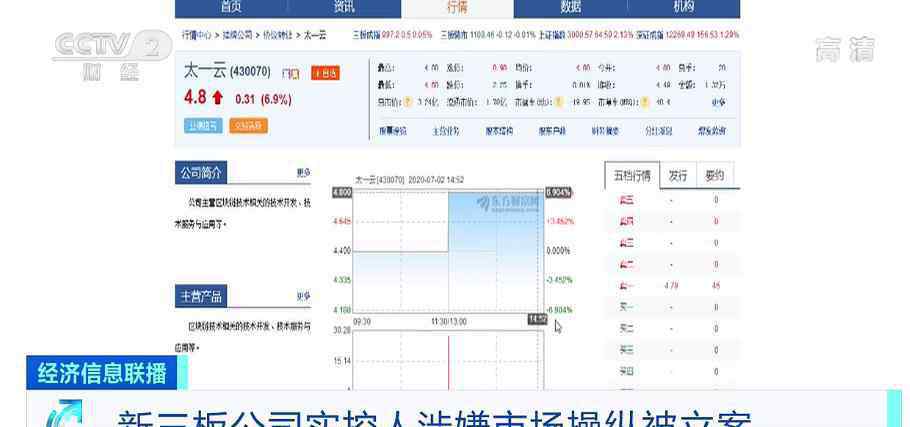Screen dimensions: 910x427
Task: Switch to the 发行 tab
Action: (x=678, y=175)
